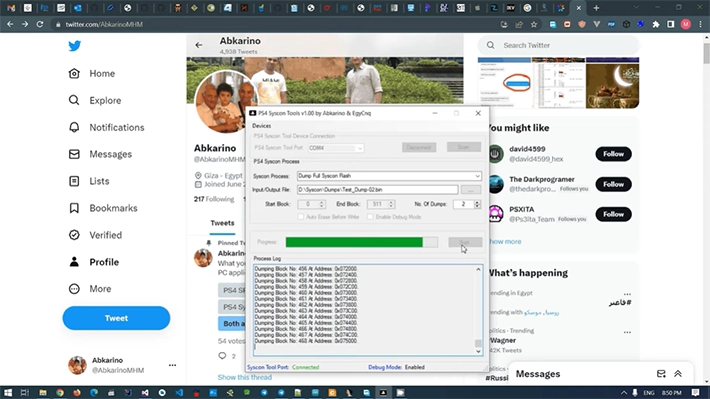
Task: Click the Task View icon on taskbar
Action: [x=25, y=393]
